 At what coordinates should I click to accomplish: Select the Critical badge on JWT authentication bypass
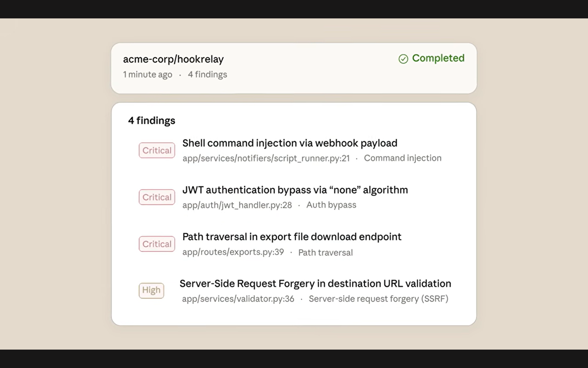coord(156,197)
